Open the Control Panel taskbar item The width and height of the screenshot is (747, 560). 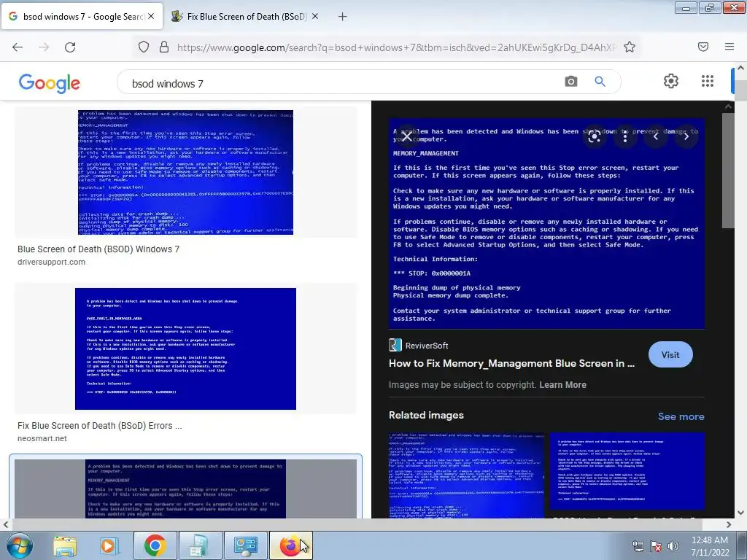[x=245, y=545]
